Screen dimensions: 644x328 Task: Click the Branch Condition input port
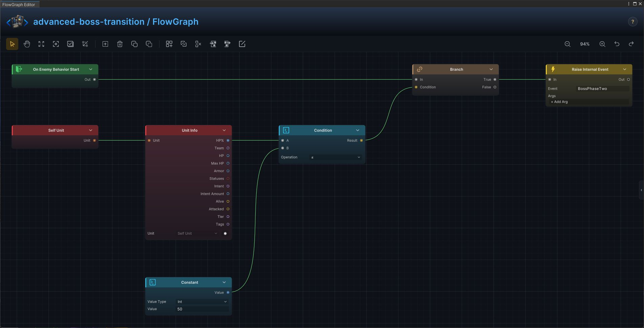(x=416, y=87)
